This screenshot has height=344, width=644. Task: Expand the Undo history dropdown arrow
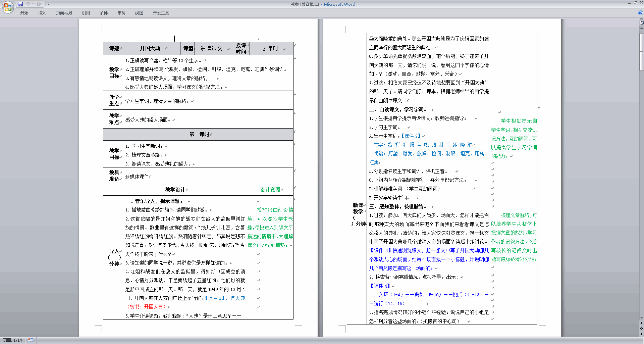click(x=33, y=4)
